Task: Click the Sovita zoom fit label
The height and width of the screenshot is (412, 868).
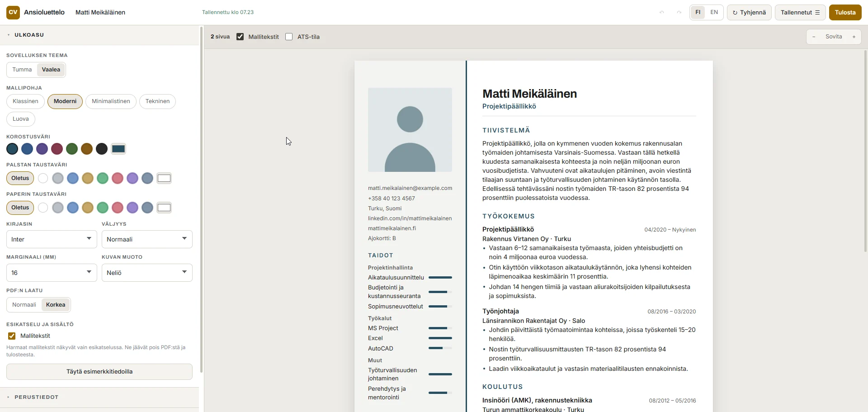Action: [834, 37]
